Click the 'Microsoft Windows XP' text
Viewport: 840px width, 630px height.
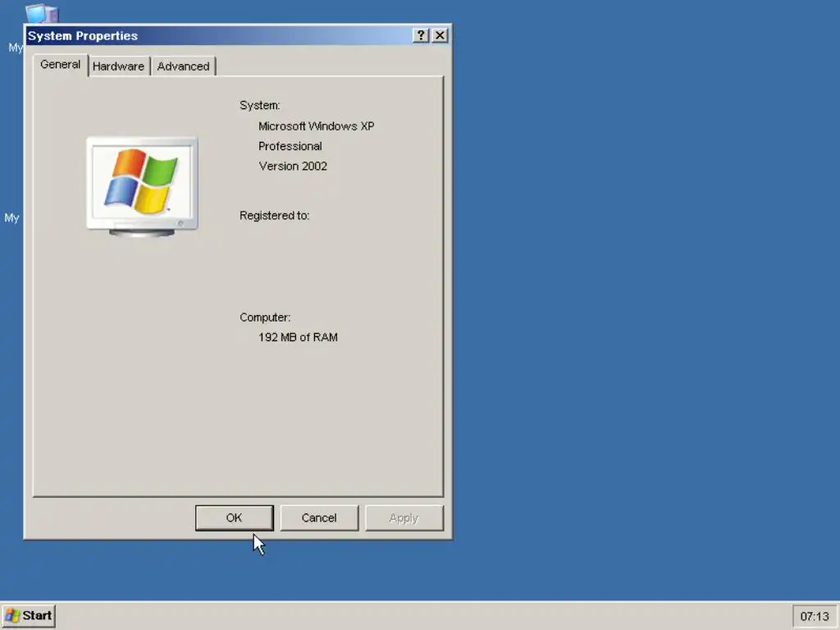316,126
